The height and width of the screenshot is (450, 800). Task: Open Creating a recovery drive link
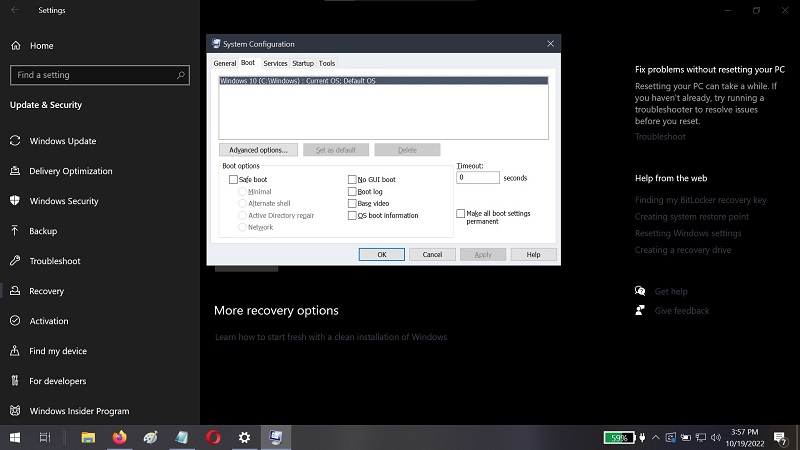(683, 250)
